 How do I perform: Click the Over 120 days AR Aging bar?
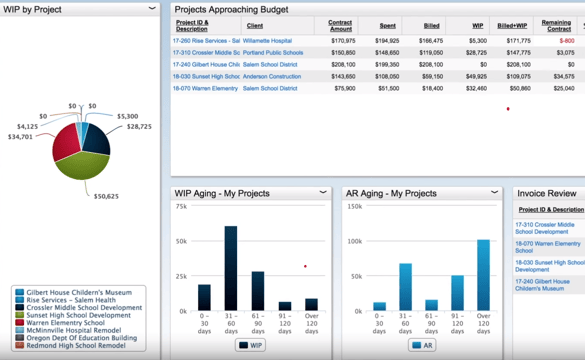tap(483, 275)
